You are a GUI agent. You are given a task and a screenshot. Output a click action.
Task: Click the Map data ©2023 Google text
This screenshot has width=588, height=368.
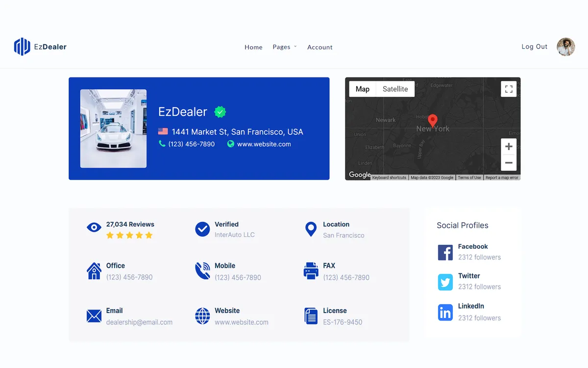point(432,178)
